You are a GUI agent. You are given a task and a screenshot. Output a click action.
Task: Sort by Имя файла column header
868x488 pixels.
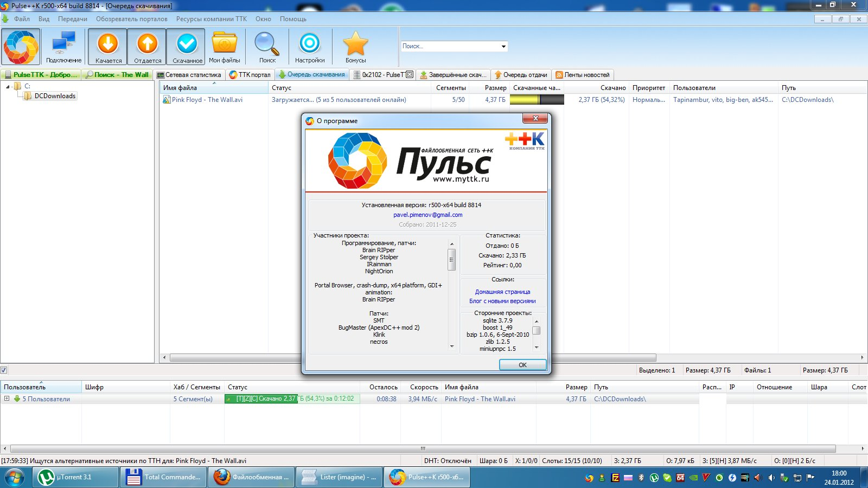(214, 88)
